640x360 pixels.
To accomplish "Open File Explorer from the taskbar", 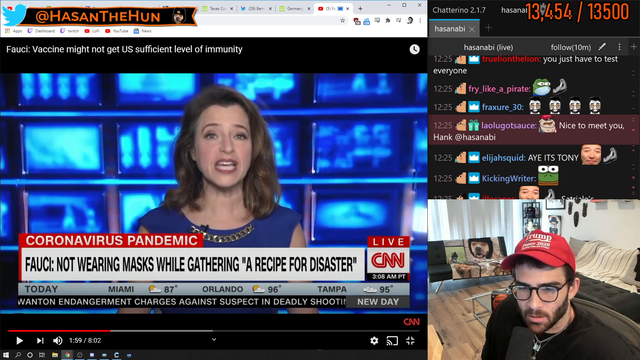I will [x=55, y=355].
